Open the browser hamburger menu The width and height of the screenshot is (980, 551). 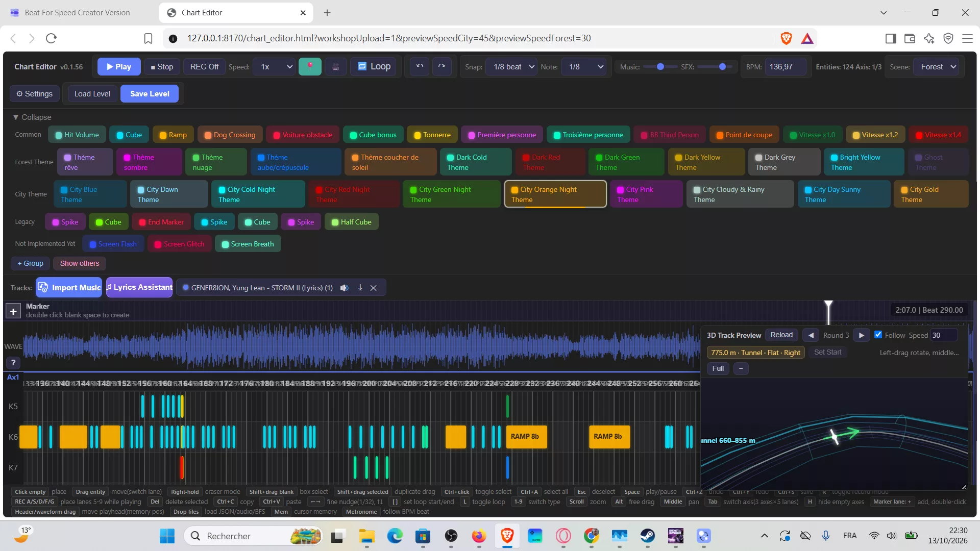click(967, 38)
